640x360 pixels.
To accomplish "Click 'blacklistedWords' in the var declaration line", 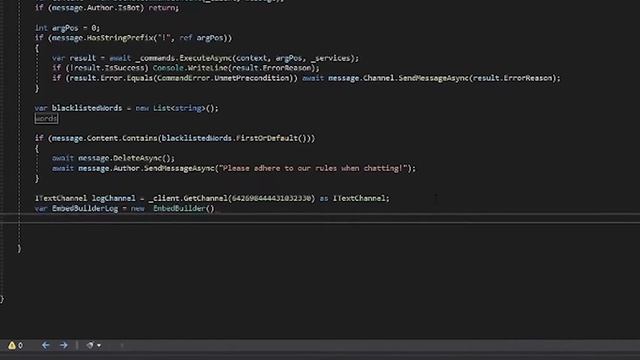I will pyautogui.click(x=87, y=108).
